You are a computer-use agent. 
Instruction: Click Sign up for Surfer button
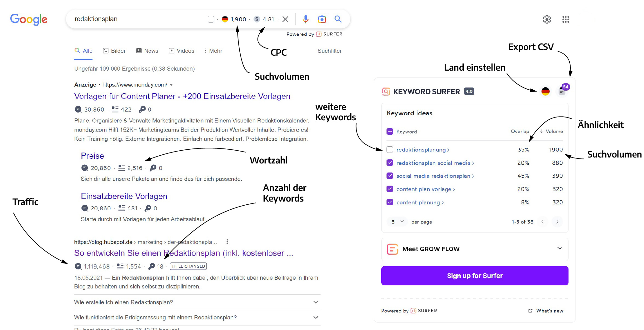click(x=475, y=276)
